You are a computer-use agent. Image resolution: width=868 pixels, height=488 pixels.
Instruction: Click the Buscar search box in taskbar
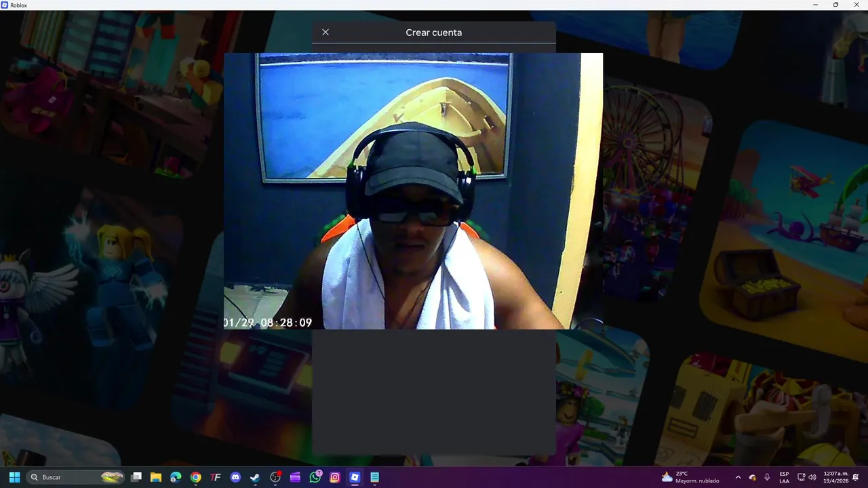tap(77, 477)
